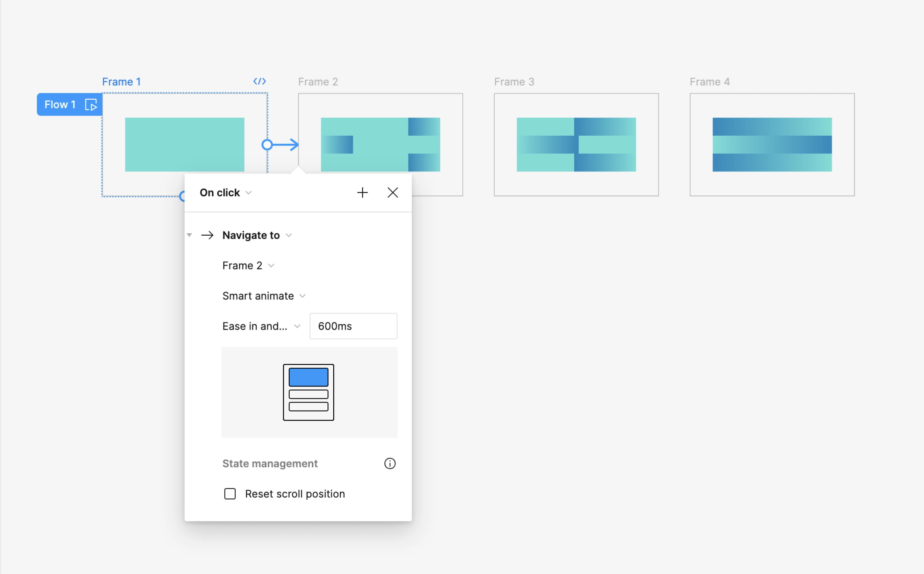Change destination Frame 2 dropdown
The image size is (924, 574).
pos(248,266)
